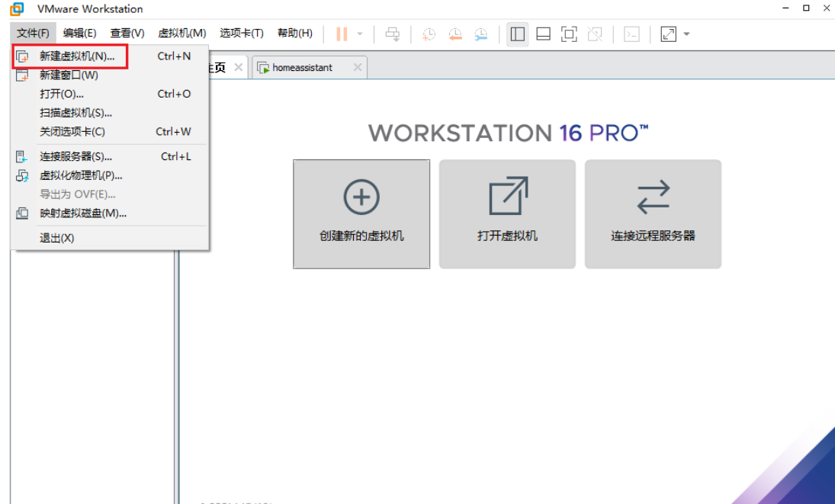The height and width of the screenshot is (504, 835).
Task: Select 退出(X) to quit
Action: [x=110, y=238]
